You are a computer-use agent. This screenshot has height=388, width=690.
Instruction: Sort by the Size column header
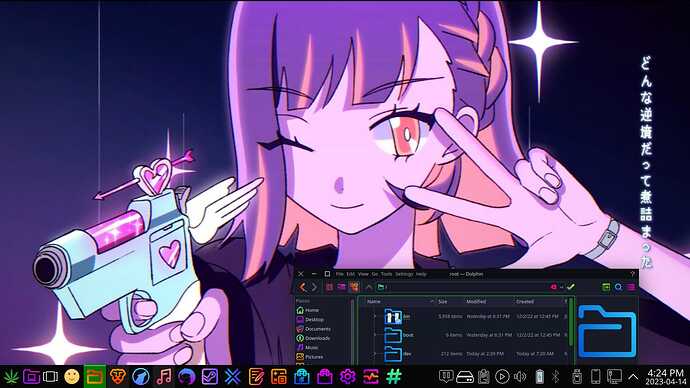443,301
